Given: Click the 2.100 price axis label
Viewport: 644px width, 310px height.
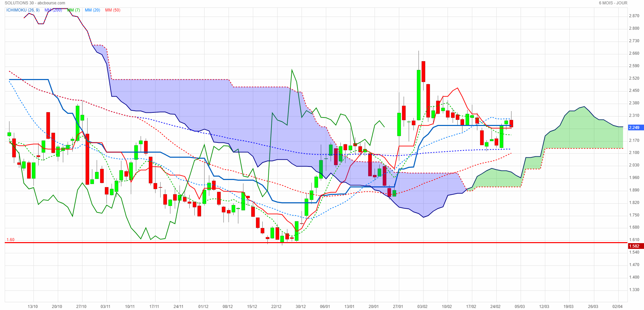Looking at the screenshot, I should (634, 153).
